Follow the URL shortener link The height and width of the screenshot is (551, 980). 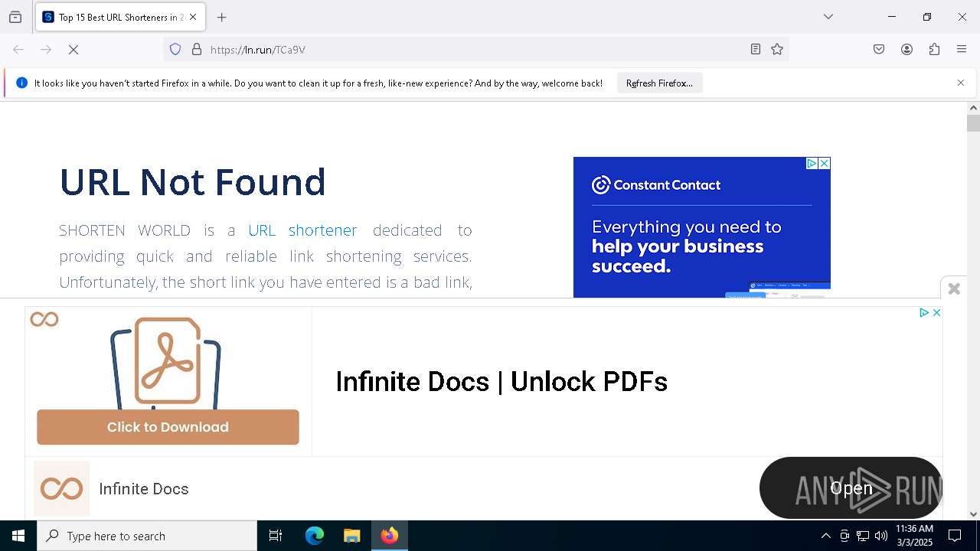tap(302, 230)
